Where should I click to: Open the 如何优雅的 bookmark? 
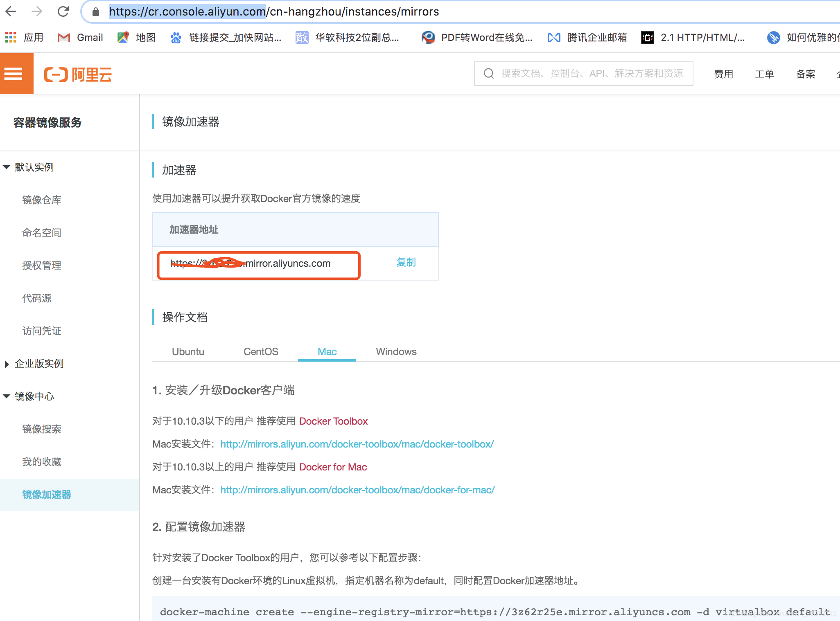pos(803,38)
